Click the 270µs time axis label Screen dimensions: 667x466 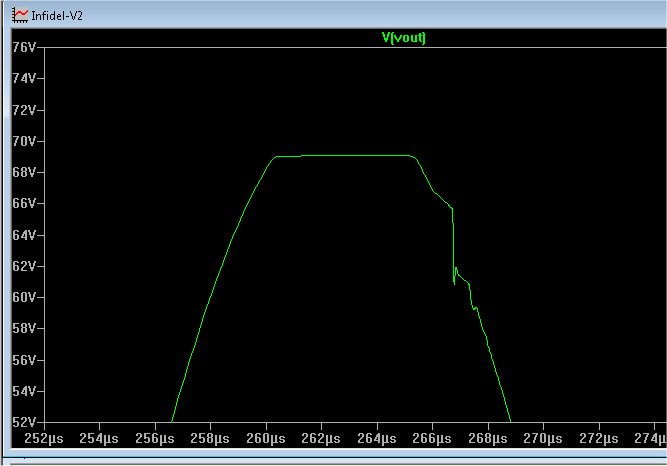coord(543,438)
